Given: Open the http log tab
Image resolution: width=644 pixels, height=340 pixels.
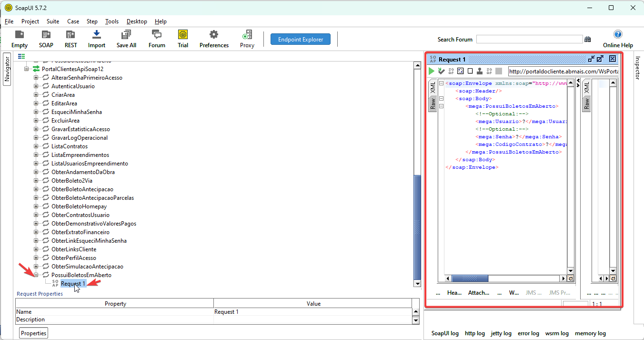Looking at the screenshot, I should (475, 333).
